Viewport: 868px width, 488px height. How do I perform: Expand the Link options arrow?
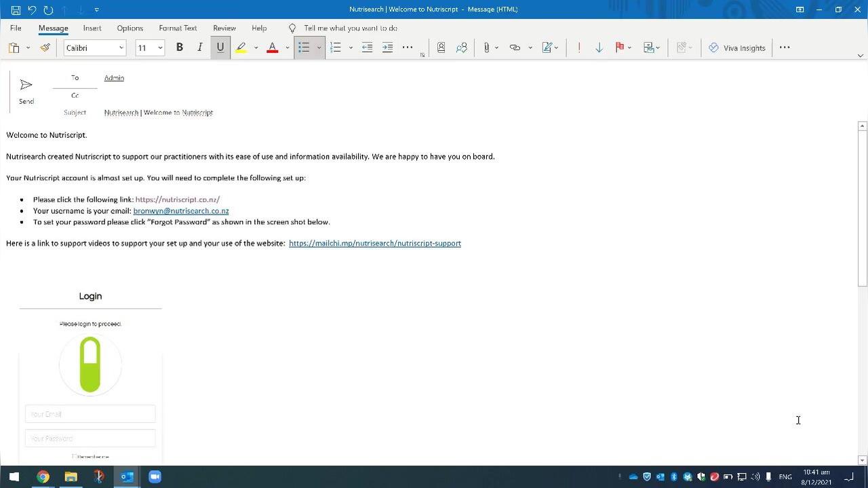point(530,48)
